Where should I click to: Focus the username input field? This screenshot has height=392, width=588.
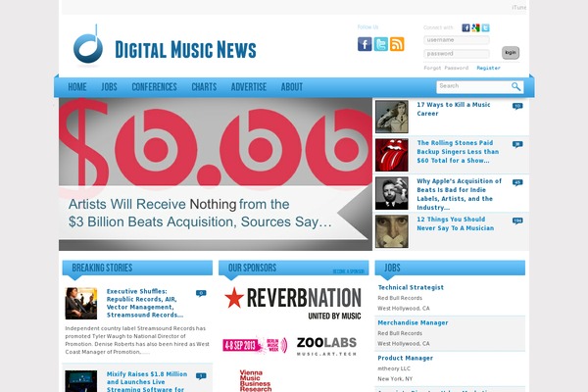click(x=457, y=40)
